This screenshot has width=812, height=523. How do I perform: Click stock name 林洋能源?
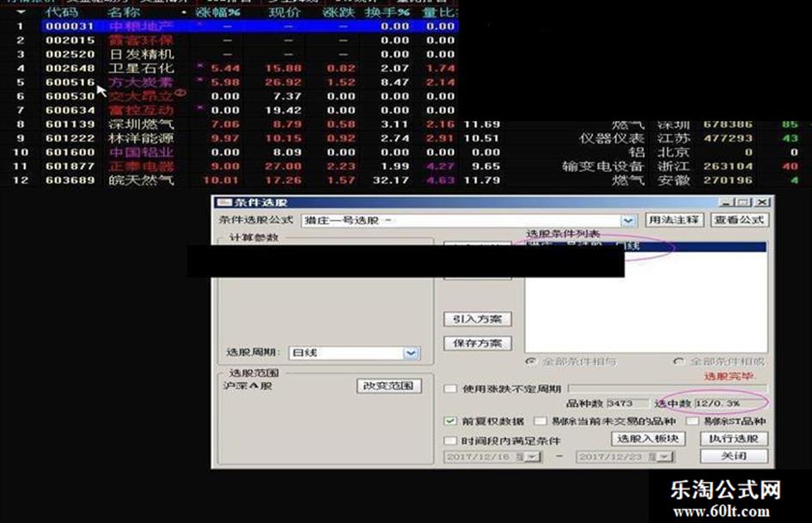[x=142, y=138]
